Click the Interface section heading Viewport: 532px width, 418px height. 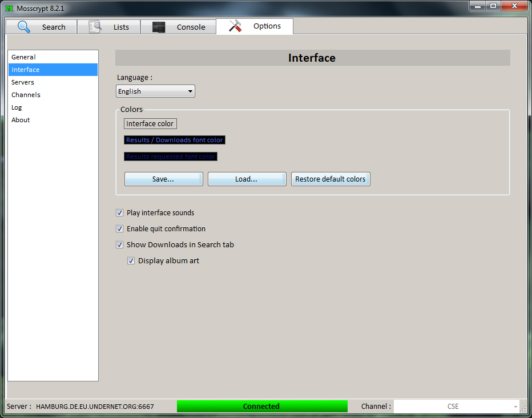click(312, 58)
